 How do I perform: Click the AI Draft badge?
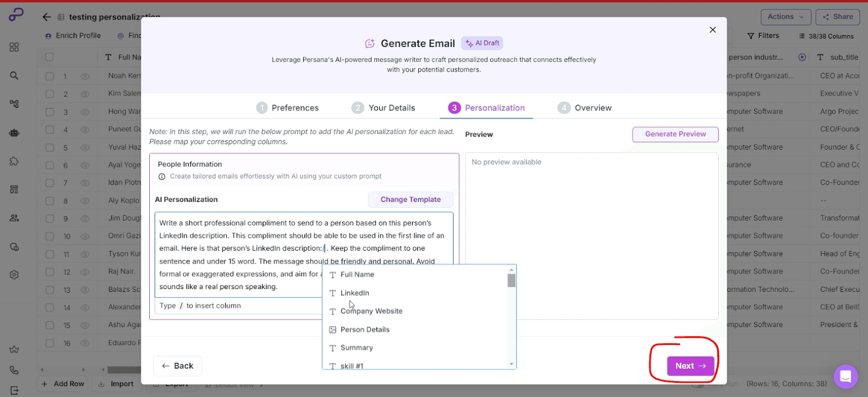(482, 43)
